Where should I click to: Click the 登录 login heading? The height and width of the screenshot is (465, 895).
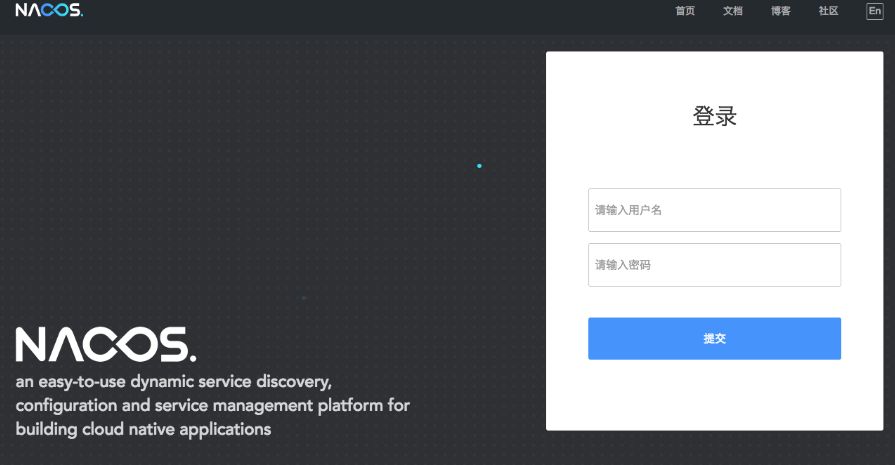pos(715,116)
